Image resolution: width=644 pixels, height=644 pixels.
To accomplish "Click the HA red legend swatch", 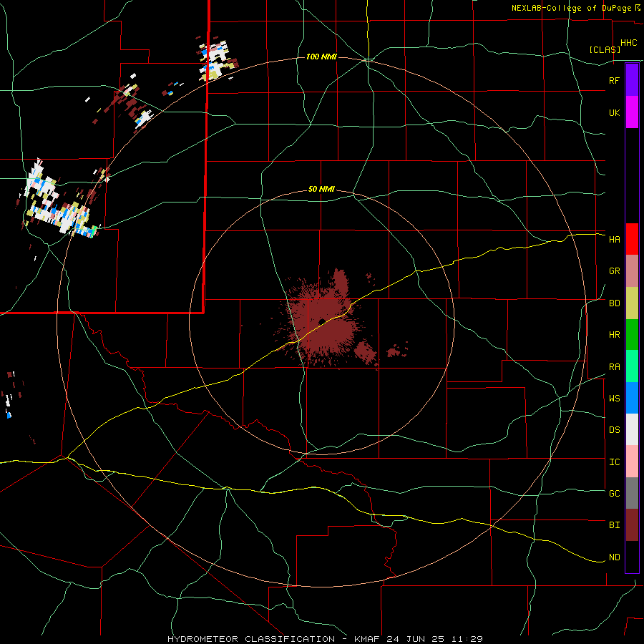I will [632, 239].
